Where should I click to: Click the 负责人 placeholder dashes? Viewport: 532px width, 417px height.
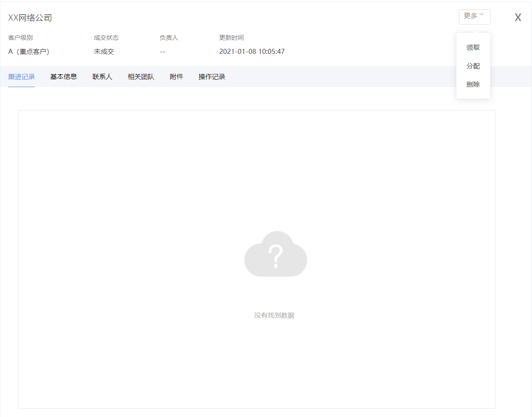pyautogui.click(x=163, y=52)
